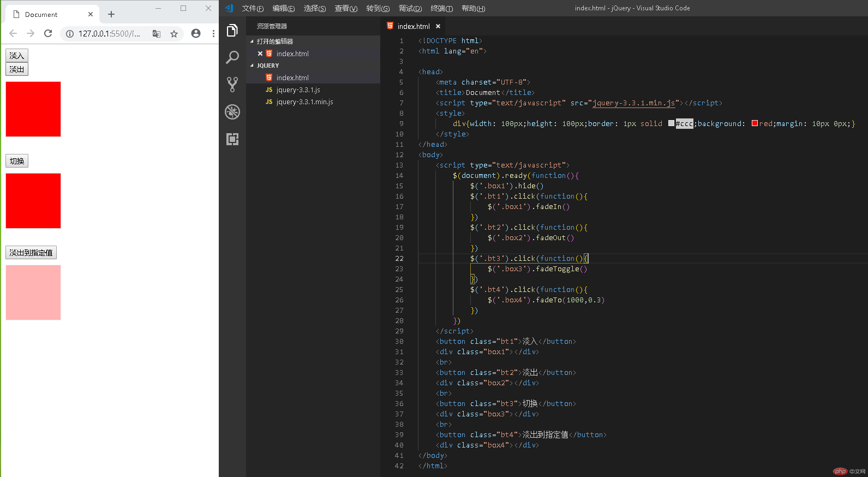This screenshot has width=868, height=477.
Task: Click the browser address bar URL
Action: (x=109, y=34)
